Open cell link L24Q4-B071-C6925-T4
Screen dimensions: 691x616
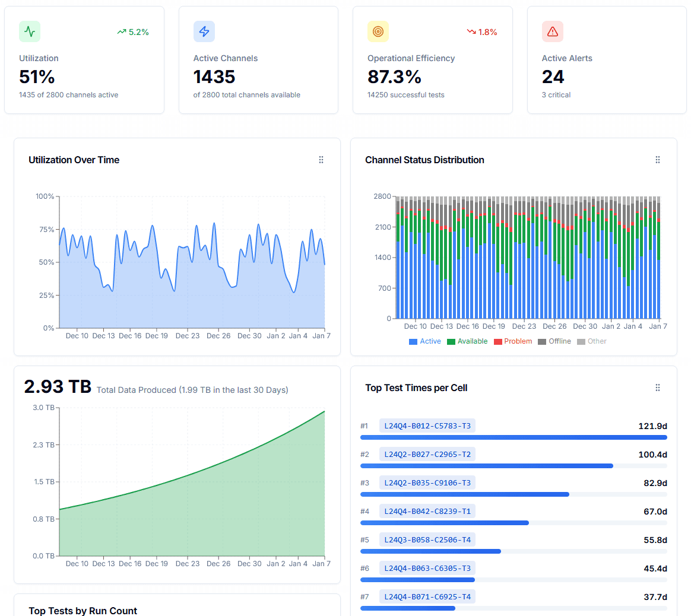click(x=427, y=596)
